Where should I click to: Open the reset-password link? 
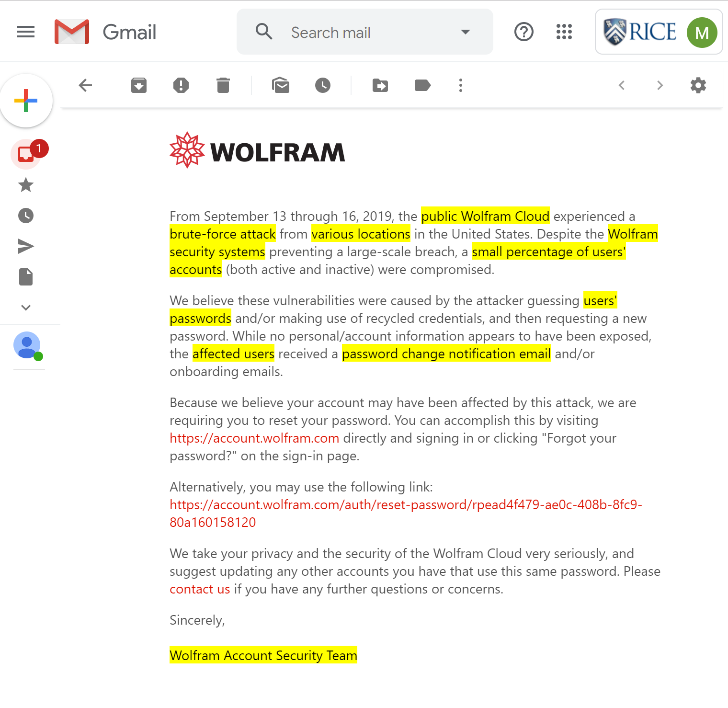(x=406, y=514)
